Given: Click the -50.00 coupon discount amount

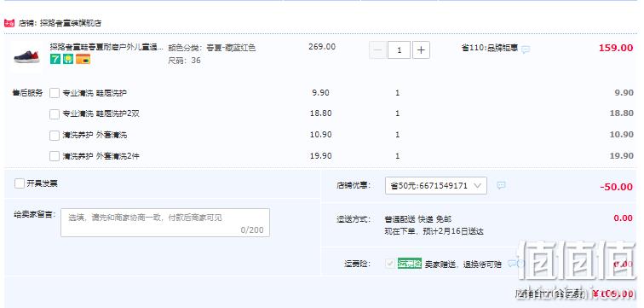Looking at the screenshot, I should [616, 187].
